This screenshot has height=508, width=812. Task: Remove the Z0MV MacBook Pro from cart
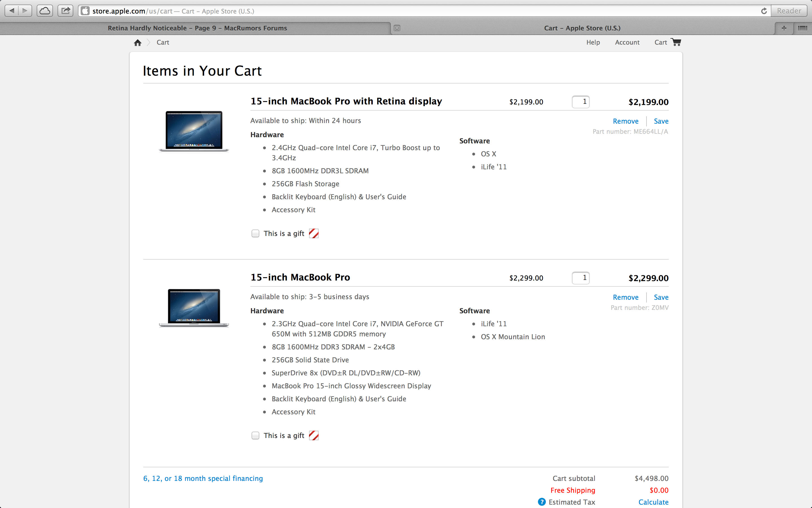(625, 297)
